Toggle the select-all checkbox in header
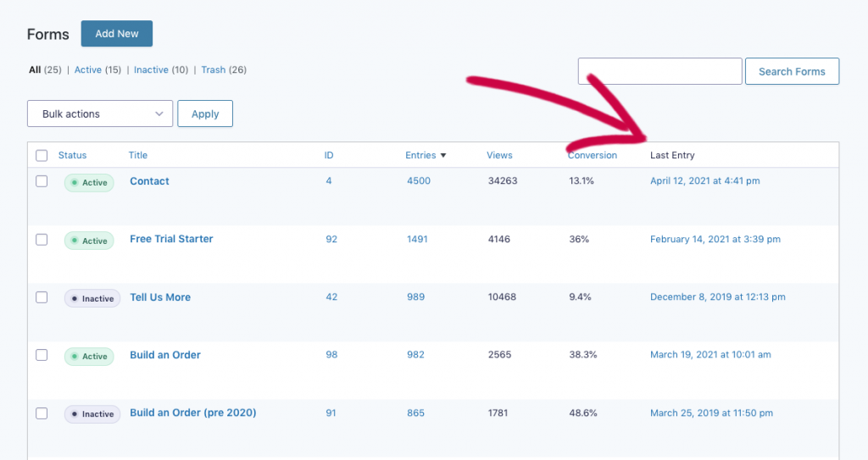868x460 pixels. pyautogui.click(x=42, y=156)
